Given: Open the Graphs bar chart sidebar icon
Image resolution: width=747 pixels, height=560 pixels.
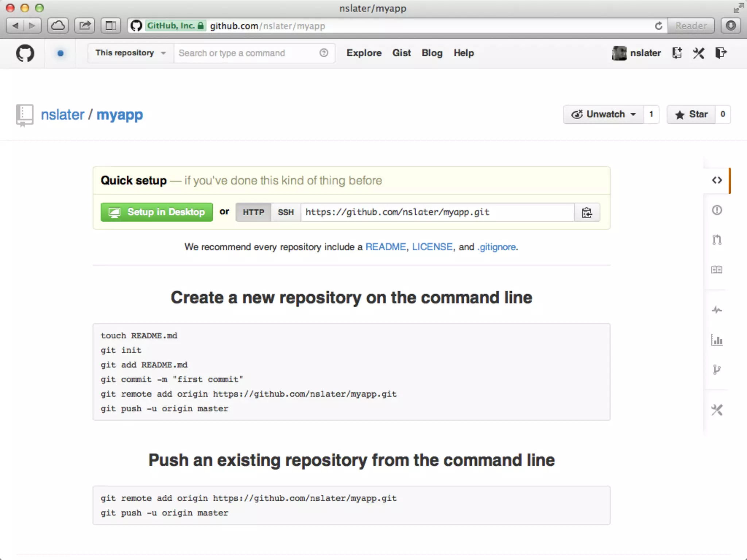Looking at the screenshot, I should click(717, 340).
